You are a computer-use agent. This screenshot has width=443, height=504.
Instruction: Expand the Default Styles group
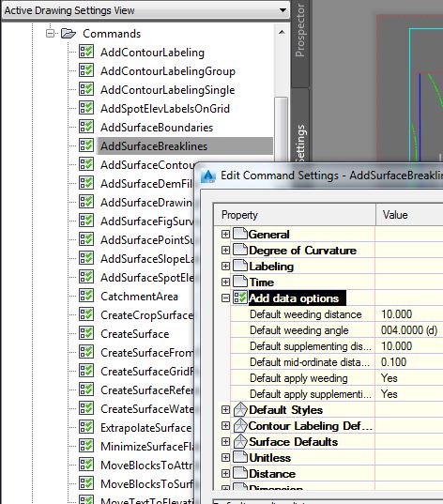pyautogui.click(x=225, y=409)
